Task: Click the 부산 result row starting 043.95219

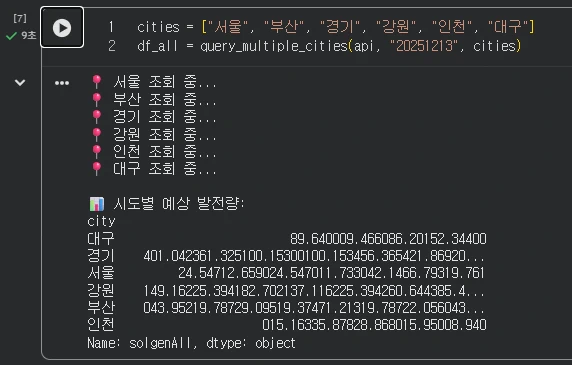Action: tap(314, 308)
